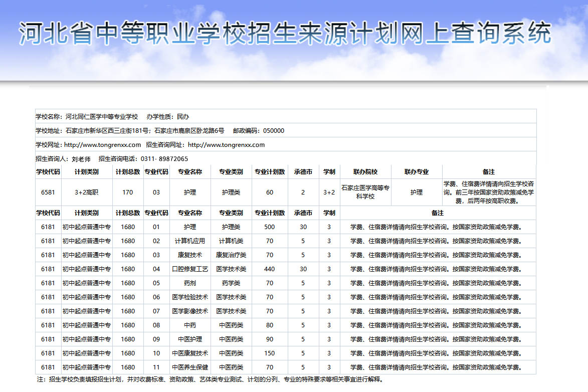Select the 60 plan count in 3+2 row

(270, 192)
